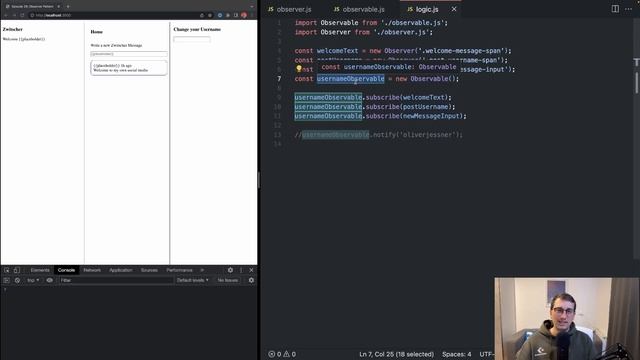This screenshot has height=360, width=640.
Task: Open the DevTools Application tab
Action: (x=120, y=270)
